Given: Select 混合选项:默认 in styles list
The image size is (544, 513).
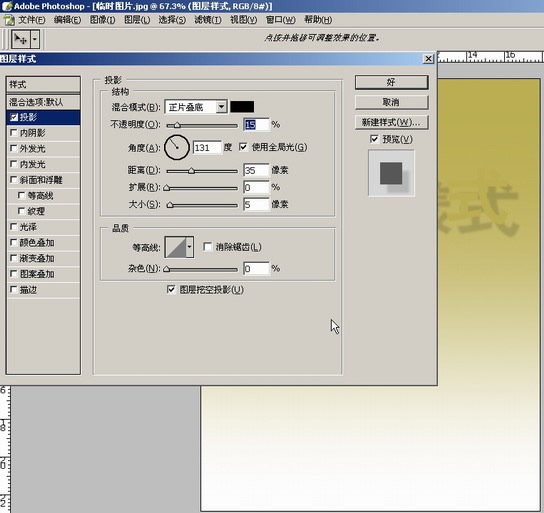Looking at the screenshot, I should click(43, 102).
